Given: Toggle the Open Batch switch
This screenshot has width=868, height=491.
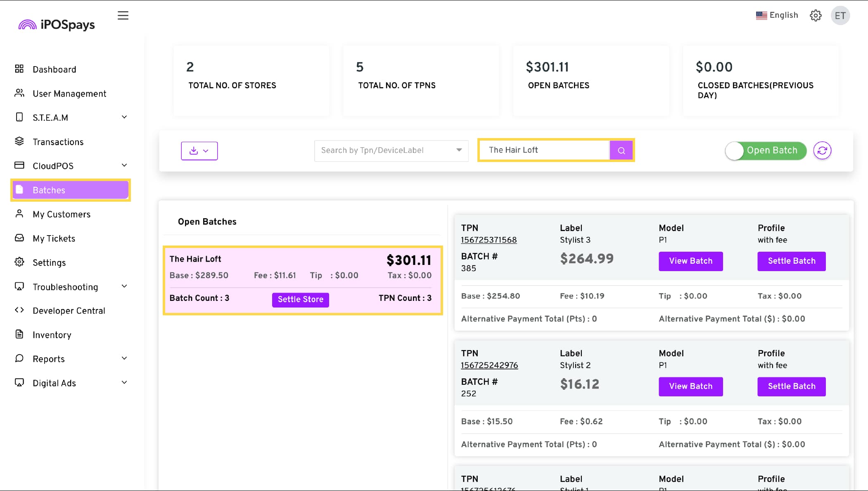Looking at the screenshot, I should (766, 150).
